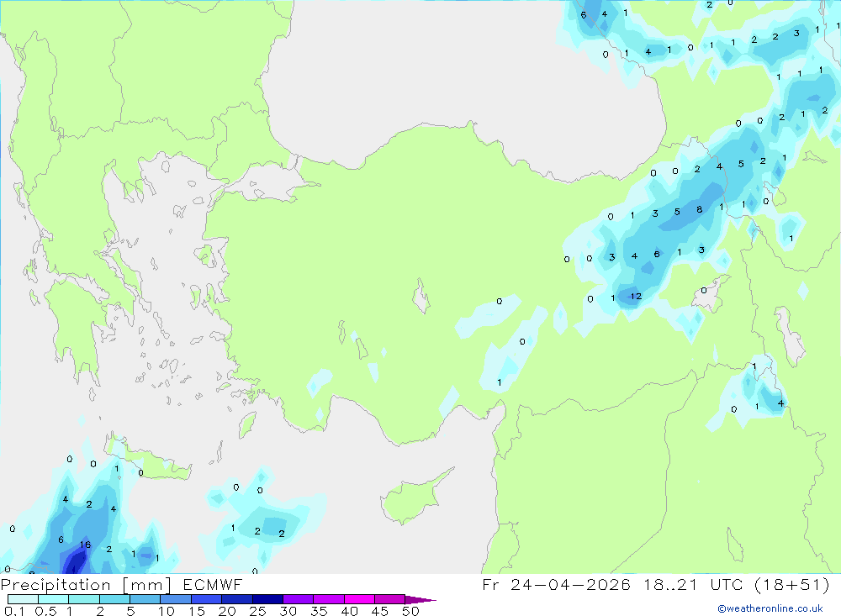841x616 pixels.
Task: Click the 0.1–0.5 mm legend color swatch
Action: point(23,599)
